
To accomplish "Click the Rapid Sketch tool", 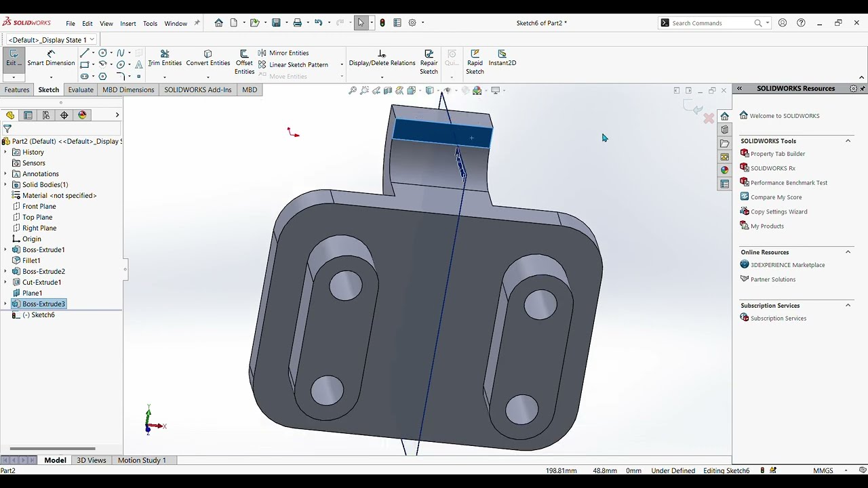I will 475,62.
